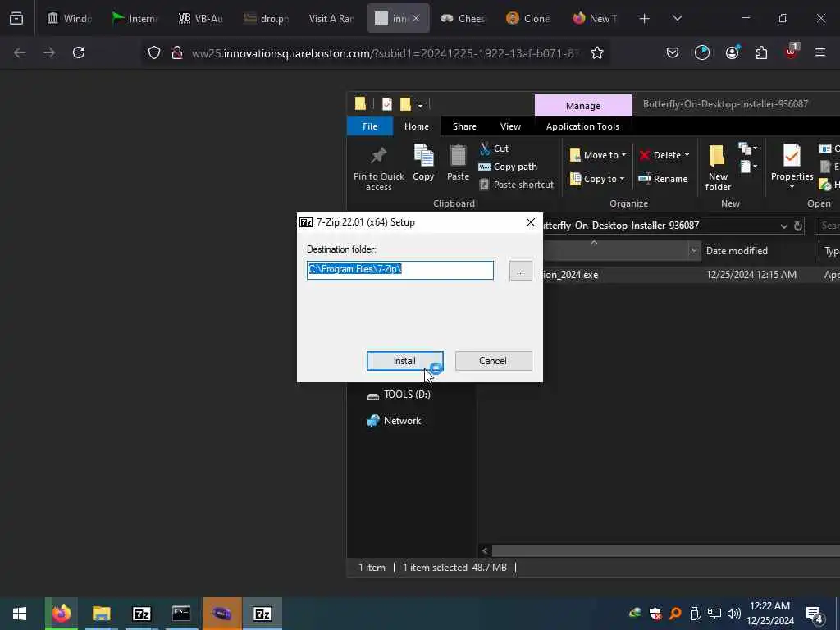This screenshot has height=630, width=840.
Task: Open Firefox application hamburger menu
Action: [820, 52]
